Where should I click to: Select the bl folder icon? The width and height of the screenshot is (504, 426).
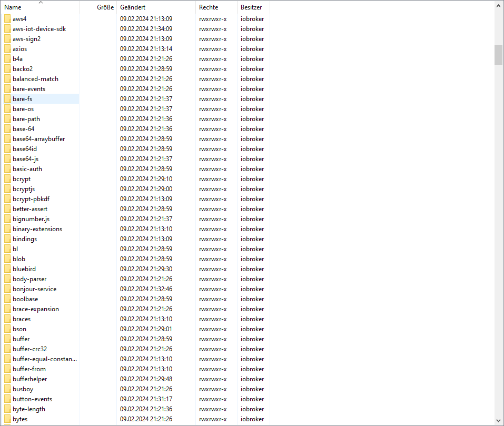click(8, 249)
